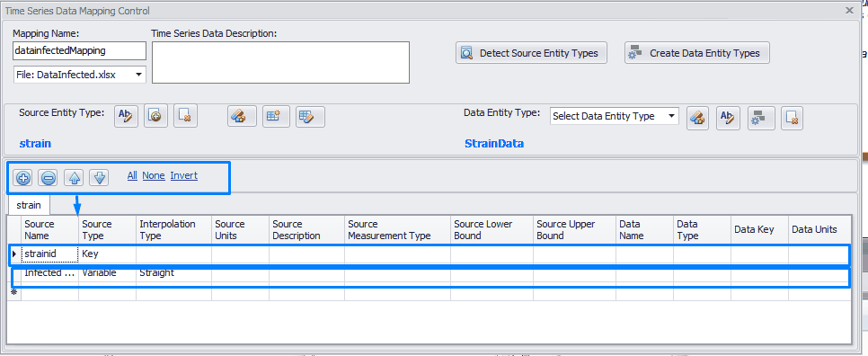Image resolution: width=868 pixels, height=356 pixels.
Task: Select the Variable source type cell
Action: tap(108, 273)
